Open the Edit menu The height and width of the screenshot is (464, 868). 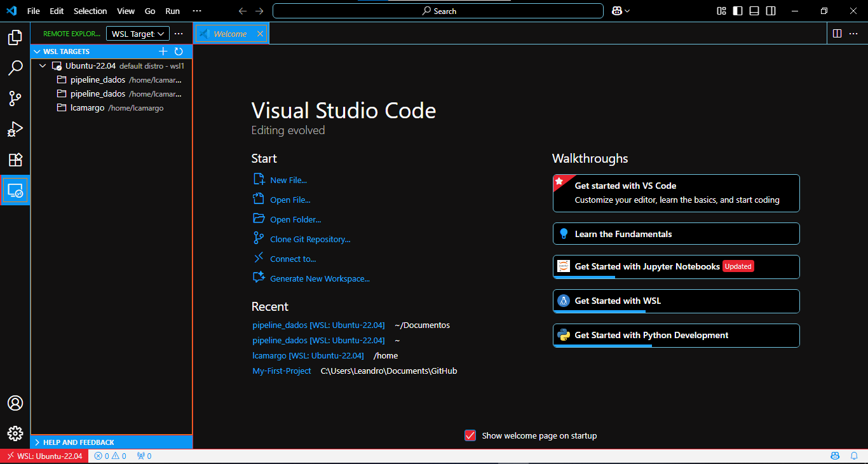(57, 11)
